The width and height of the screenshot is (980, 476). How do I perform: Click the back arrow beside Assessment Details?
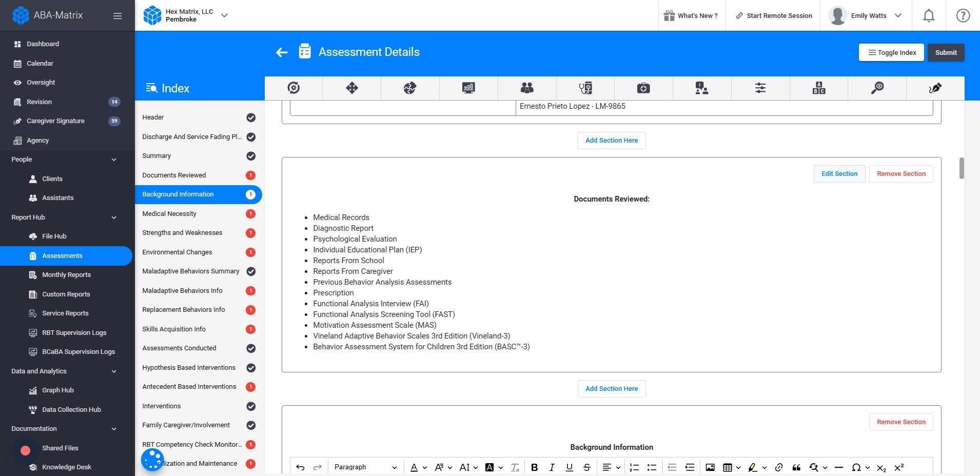pyautogui.click(x=281, y=52)
